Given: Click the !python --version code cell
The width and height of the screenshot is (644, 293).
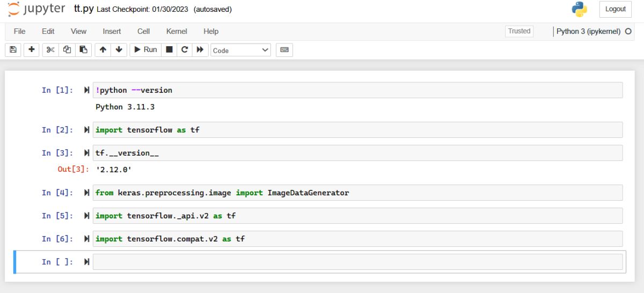Looking at the screenshot, I should [357, 90].
